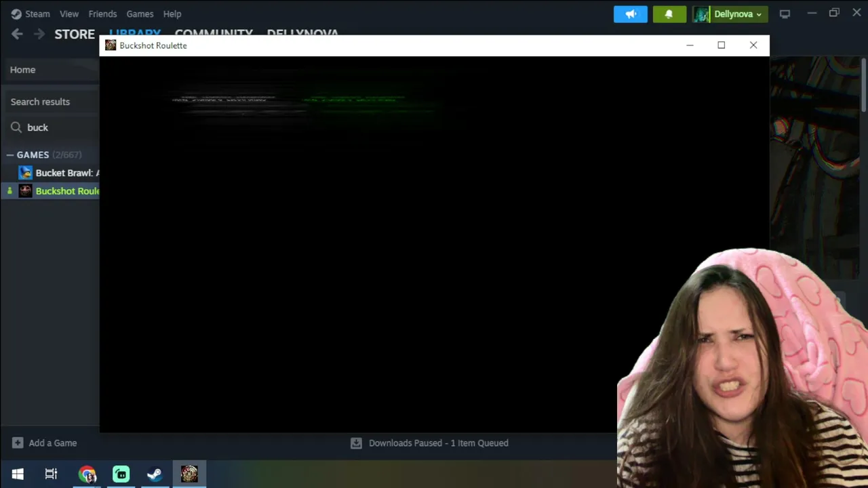Minimize the Buckshot Roulette window

point(690,45)
